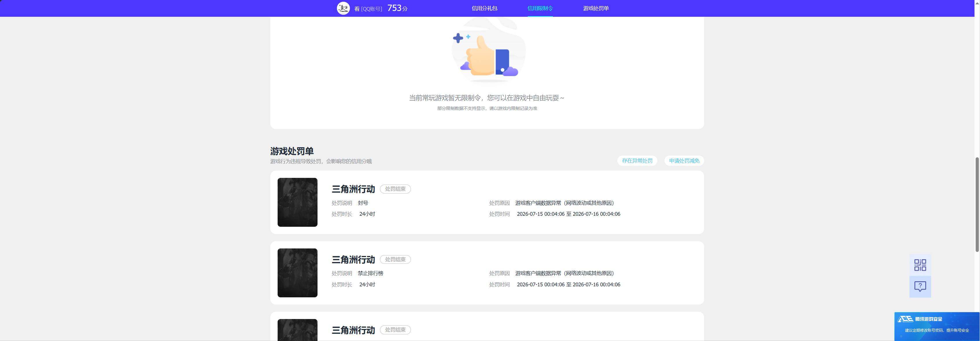Click 三角洲行动 title of the 禁止排行榜 card
The width and height of the screenshot is (980, 341).
click(353, 259)
